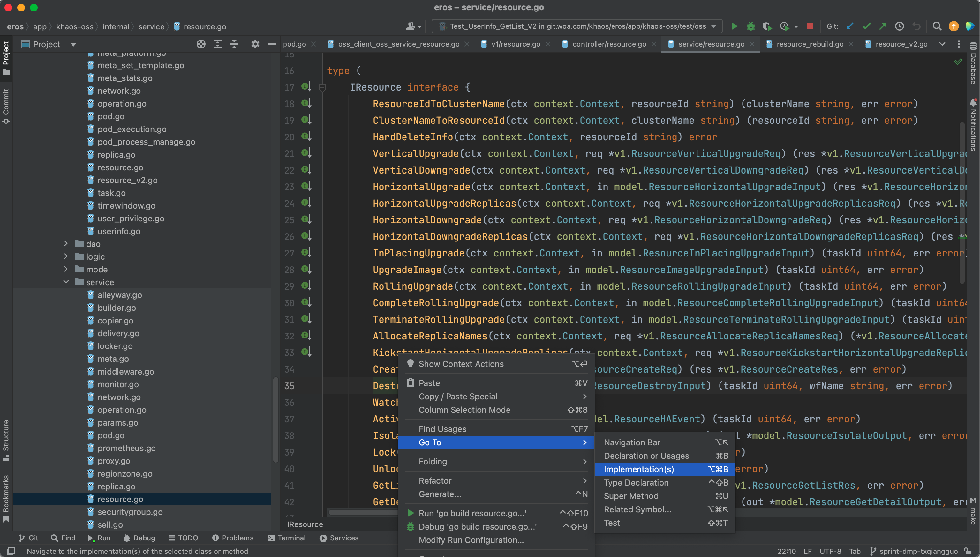Click Git Update Project arrow icon
Screen dimensions: 980x557
click(x=849, y=26)
